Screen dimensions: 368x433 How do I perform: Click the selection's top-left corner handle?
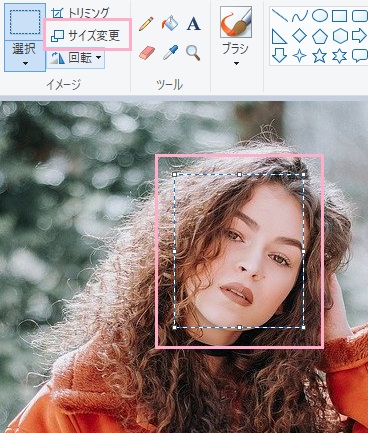click(x=175, y=174)
